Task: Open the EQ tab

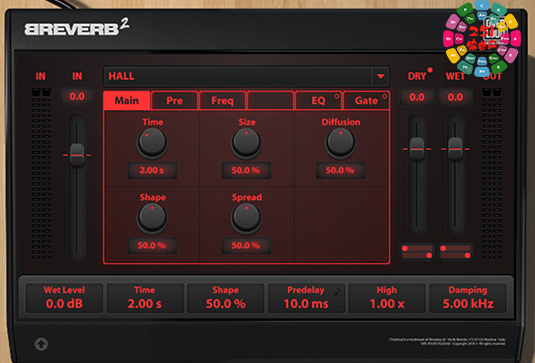Action: pyautogui.click(x=318, y=101)
